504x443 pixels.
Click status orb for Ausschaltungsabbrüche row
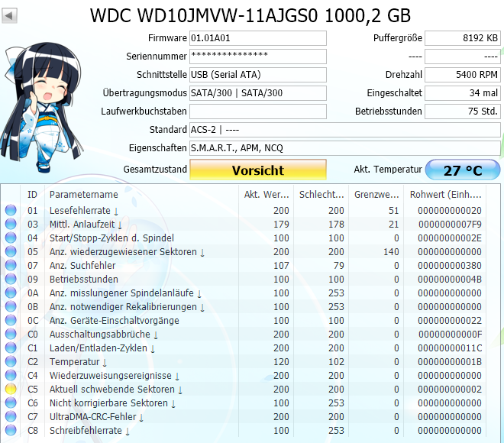click(11, 334)
